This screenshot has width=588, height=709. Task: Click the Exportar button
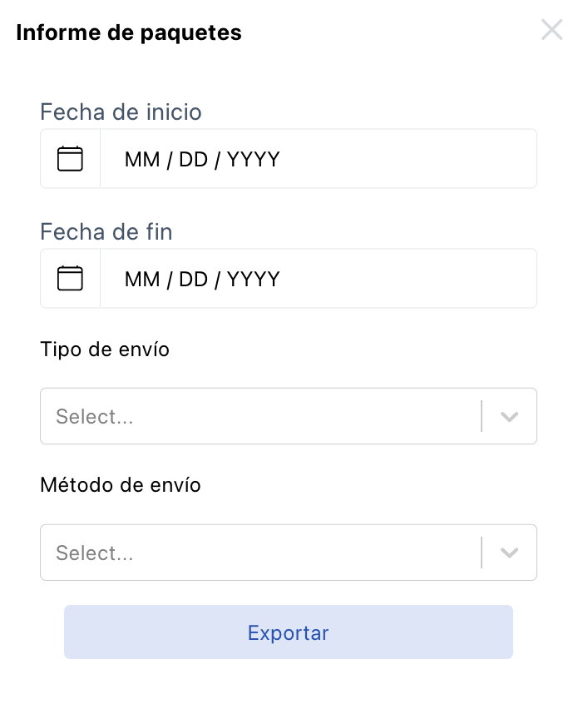pyautogui.click(x=289, y=632)
